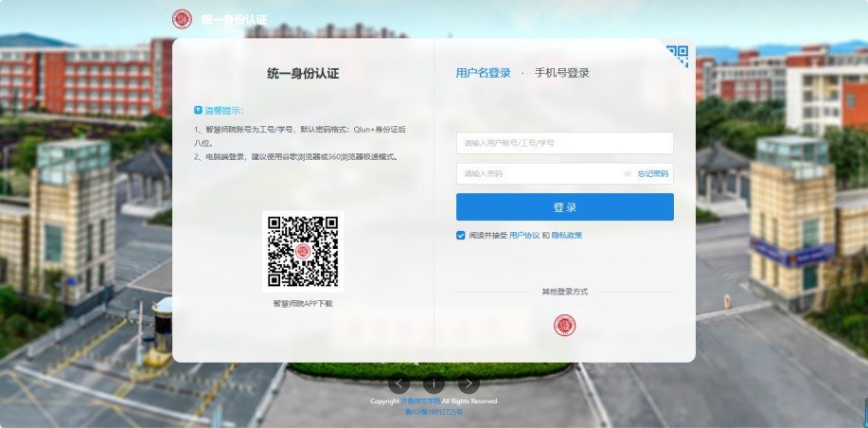Click the red seal icon under 其他登录方式
The height and width of the screenshot is (428, 868).
(x=564, y=326)
